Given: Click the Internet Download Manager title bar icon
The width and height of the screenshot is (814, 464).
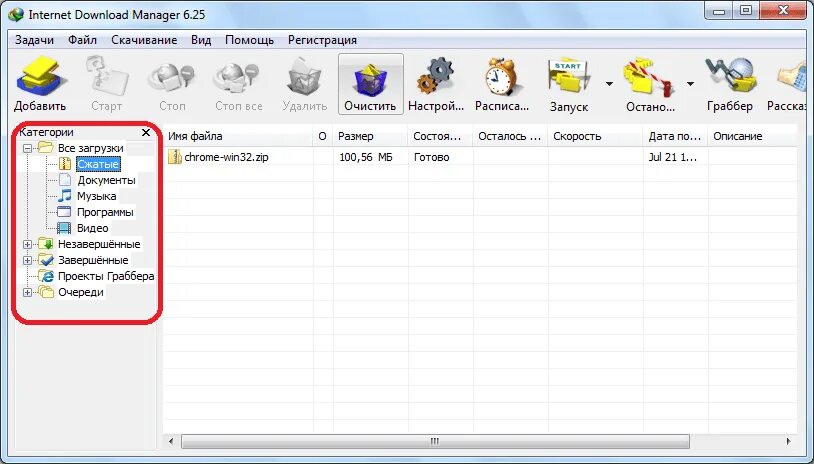Looking at the screenshot, I should pos(16,14).
